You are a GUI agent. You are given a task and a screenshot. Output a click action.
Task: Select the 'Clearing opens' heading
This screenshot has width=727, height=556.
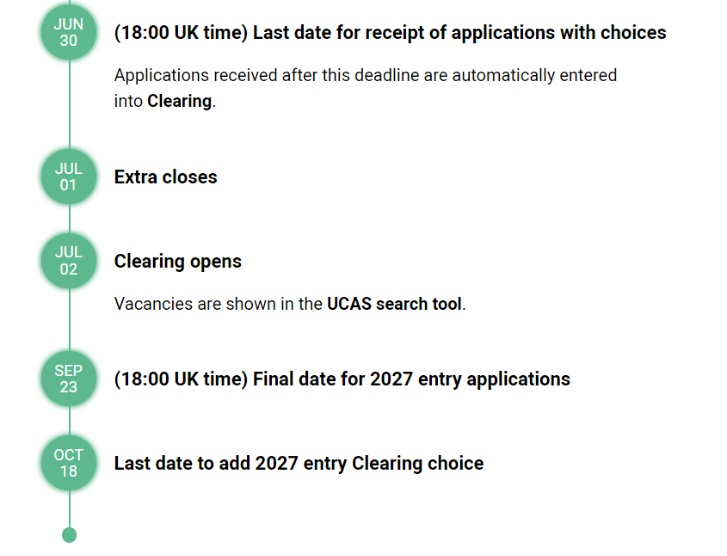[x=178, y=262]
